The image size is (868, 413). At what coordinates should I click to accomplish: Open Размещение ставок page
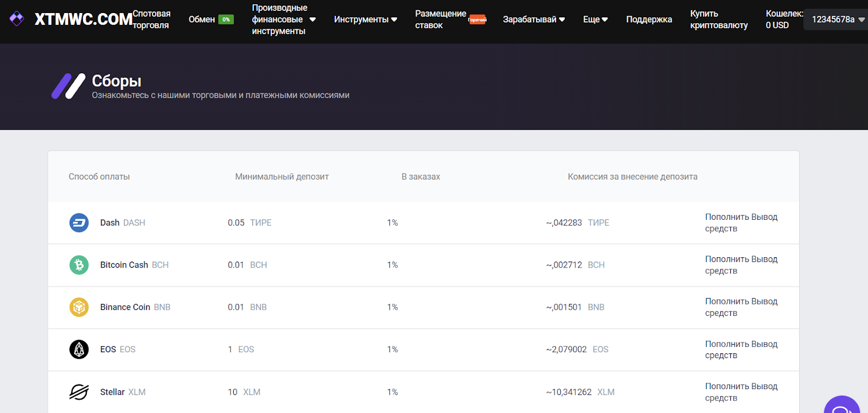(x=441, y=20)
